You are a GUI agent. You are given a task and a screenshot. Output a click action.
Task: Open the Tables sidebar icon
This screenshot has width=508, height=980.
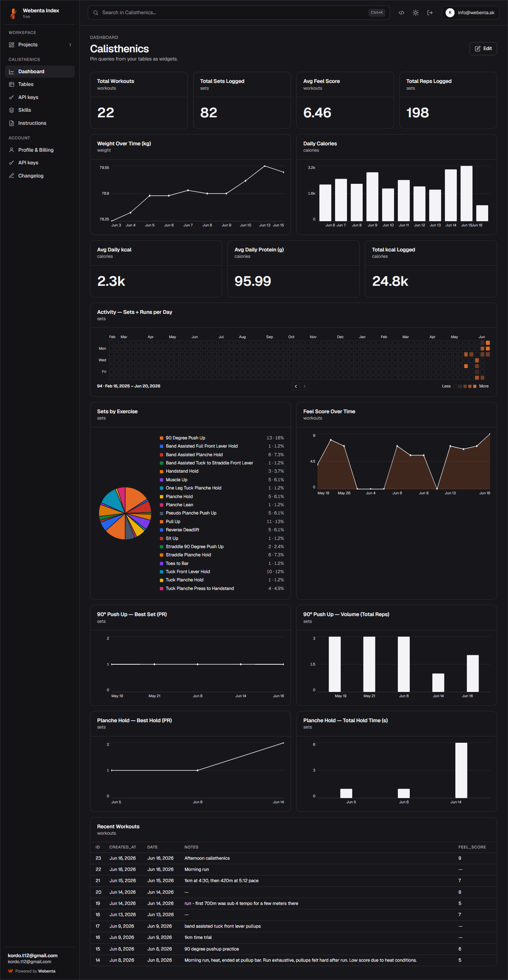tap(12, 84)
